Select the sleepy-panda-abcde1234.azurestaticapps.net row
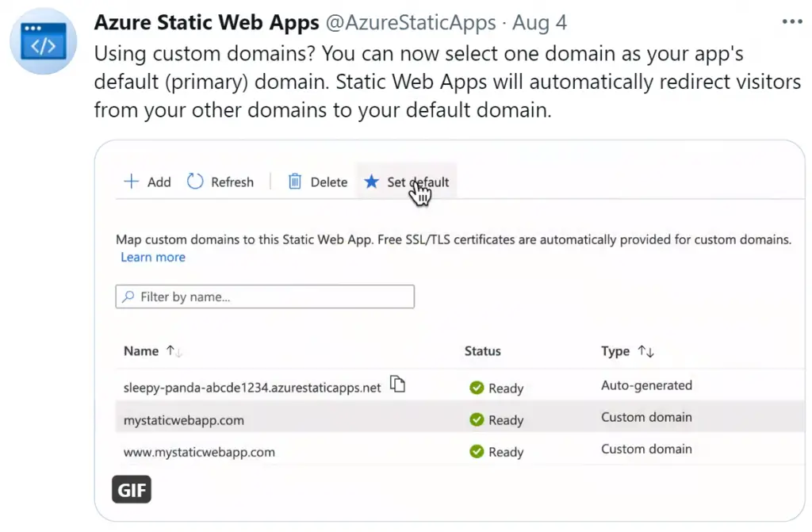This screenshot has width=812, height=532. tap(460, 385)
